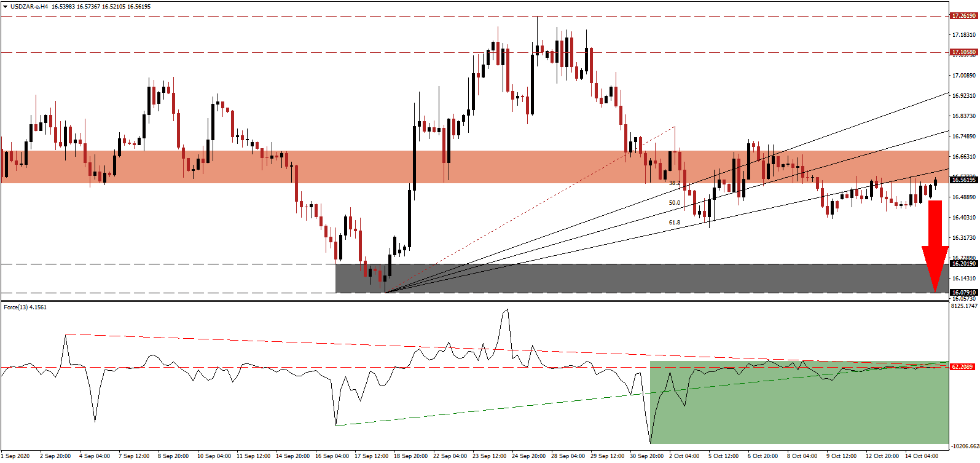980x463 pixels.
Task: Click the 9 Oct 12:00 time axis label
Action: click(841, 456)
